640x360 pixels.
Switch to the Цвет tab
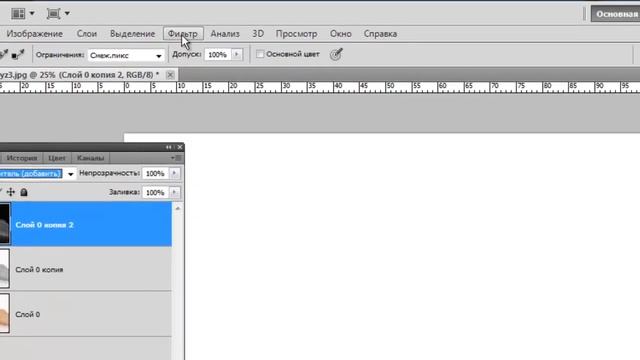[x=57, y=158]
